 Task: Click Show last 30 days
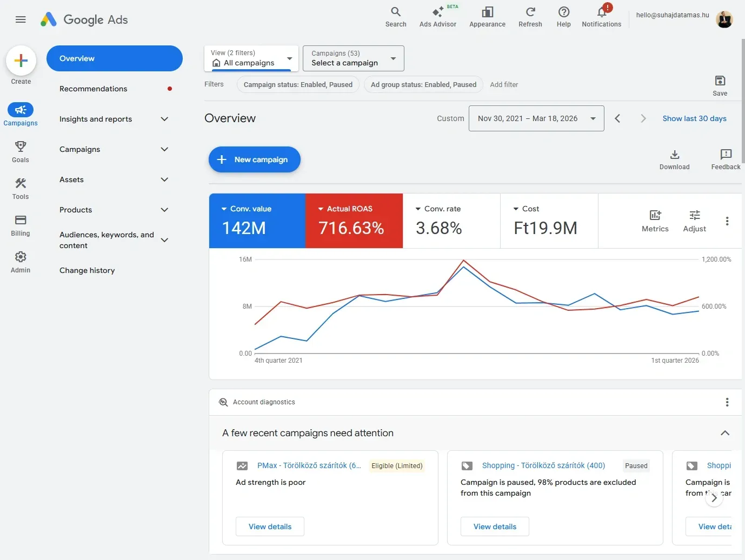694,118
